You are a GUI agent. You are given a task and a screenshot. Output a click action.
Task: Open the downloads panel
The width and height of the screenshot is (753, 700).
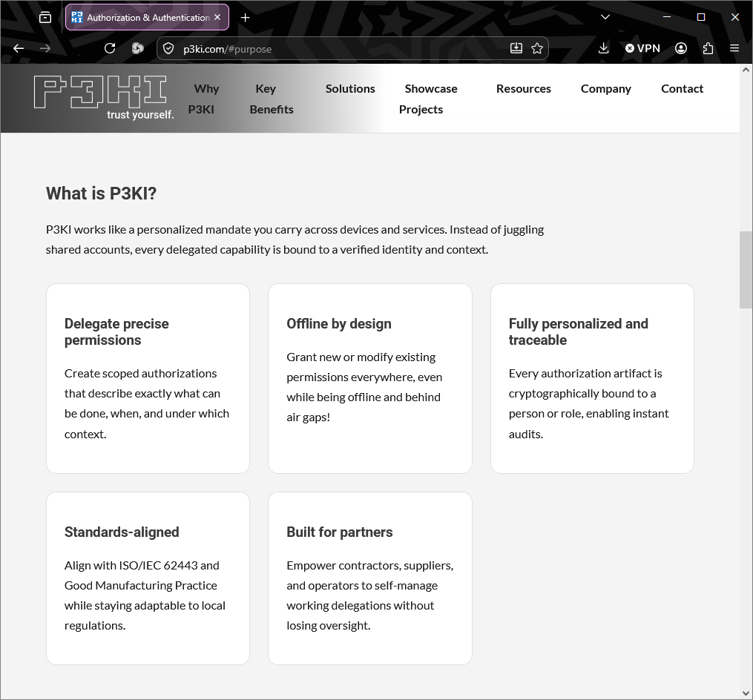[x=604, y=48]
